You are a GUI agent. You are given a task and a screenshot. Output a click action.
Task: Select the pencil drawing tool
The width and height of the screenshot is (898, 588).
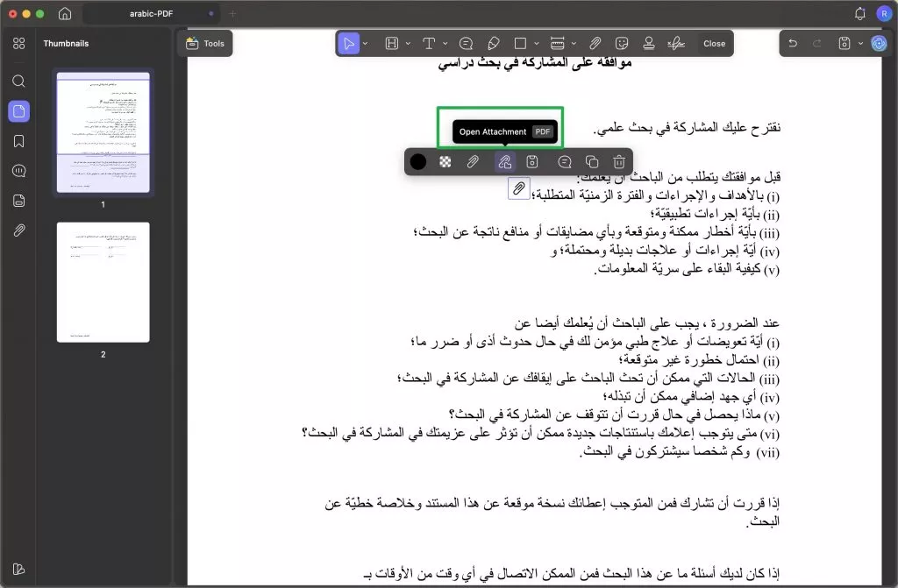pyautogui.click(x=493, y=44)
